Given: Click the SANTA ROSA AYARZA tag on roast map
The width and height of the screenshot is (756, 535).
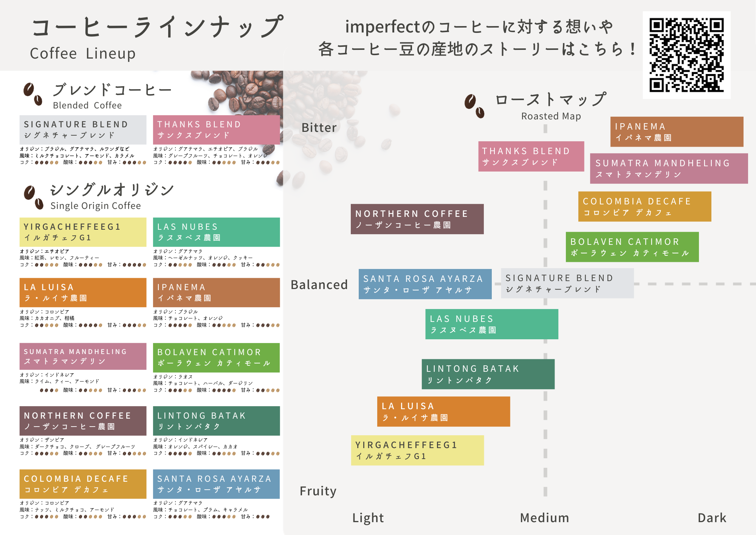Looking at the screenshot, I should 425,284.
